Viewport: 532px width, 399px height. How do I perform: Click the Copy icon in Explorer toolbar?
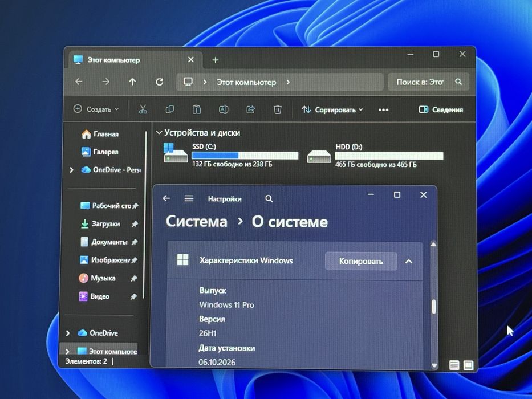pyautogui.click(x=170, y=109)
